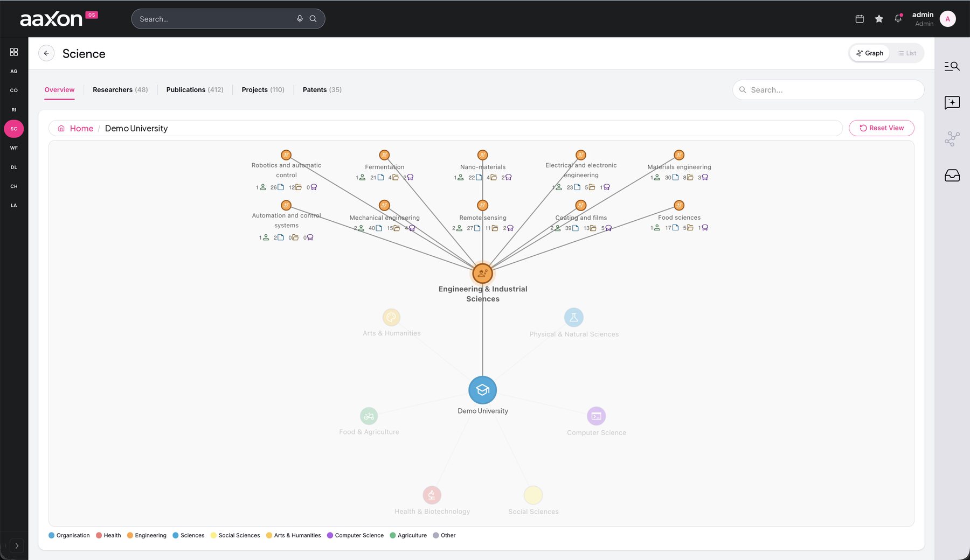Expand the Food & Agriculture node

coord(369,416)
